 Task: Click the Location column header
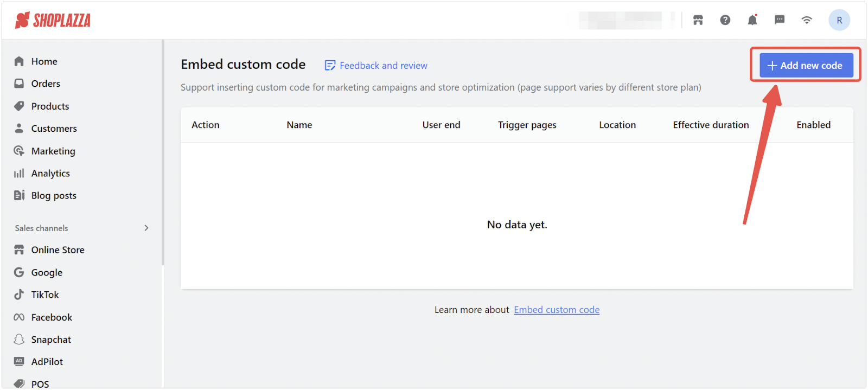(617, 125)
